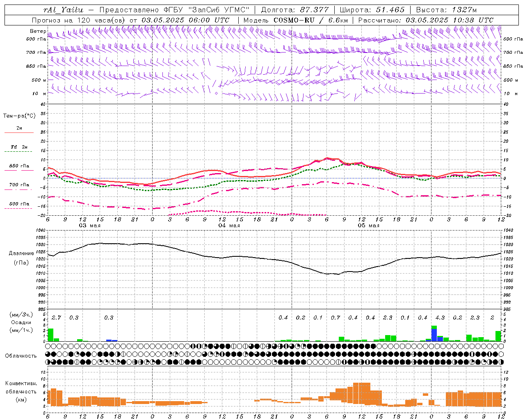Click the Осадки chart label
Image resolution: width=525 pixels, height=420 pixels.
pos(21,322)
